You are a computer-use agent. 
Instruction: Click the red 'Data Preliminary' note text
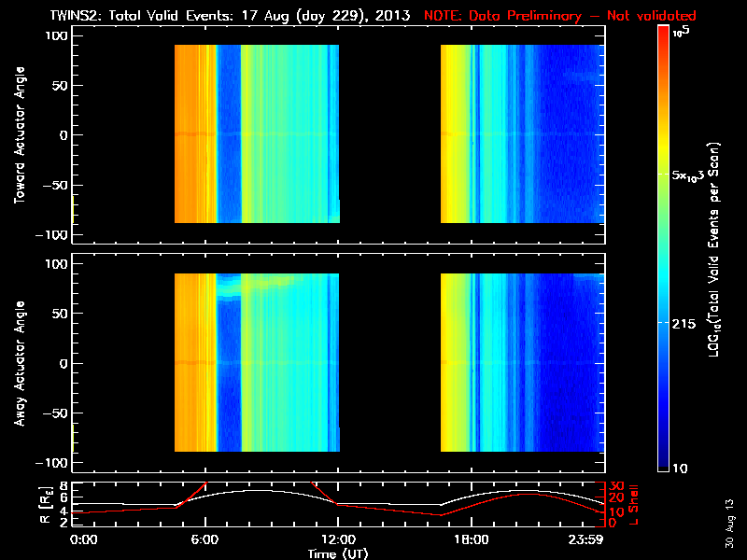559,16
